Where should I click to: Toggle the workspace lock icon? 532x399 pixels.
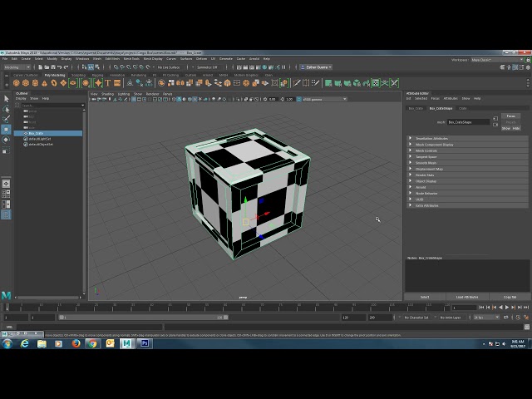[x=528, y=59]
